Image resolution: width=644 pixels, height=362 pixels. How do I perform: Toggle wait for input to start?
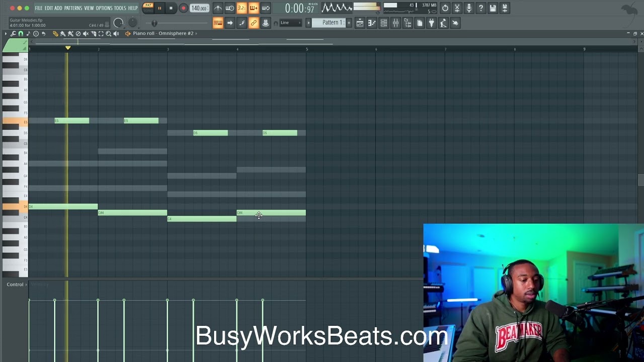pos(229,8)
